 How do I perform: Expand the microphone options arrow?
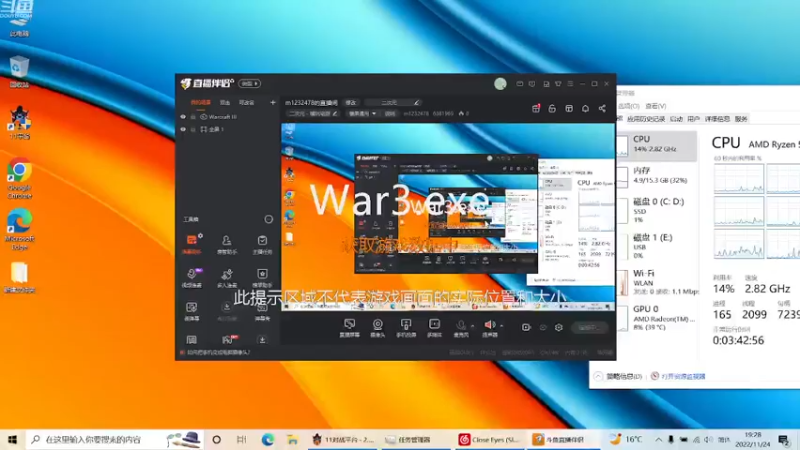click(x=472, y=325)
